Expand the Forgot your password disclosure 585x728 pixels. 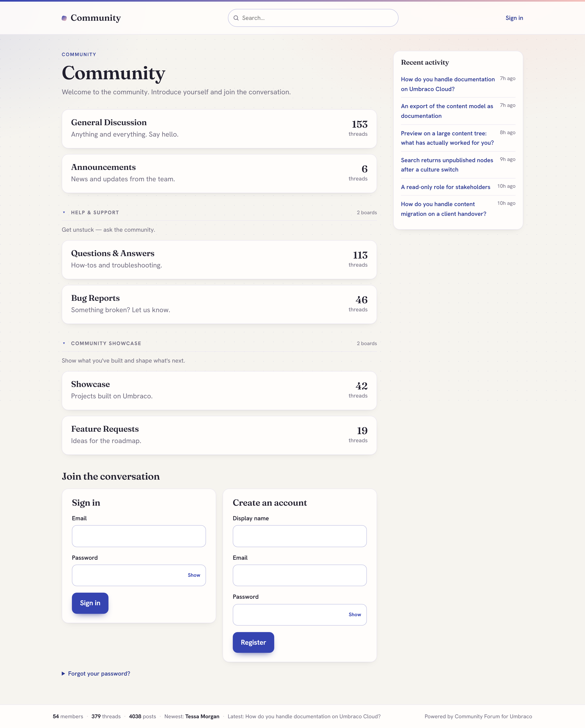click(96, 674)
